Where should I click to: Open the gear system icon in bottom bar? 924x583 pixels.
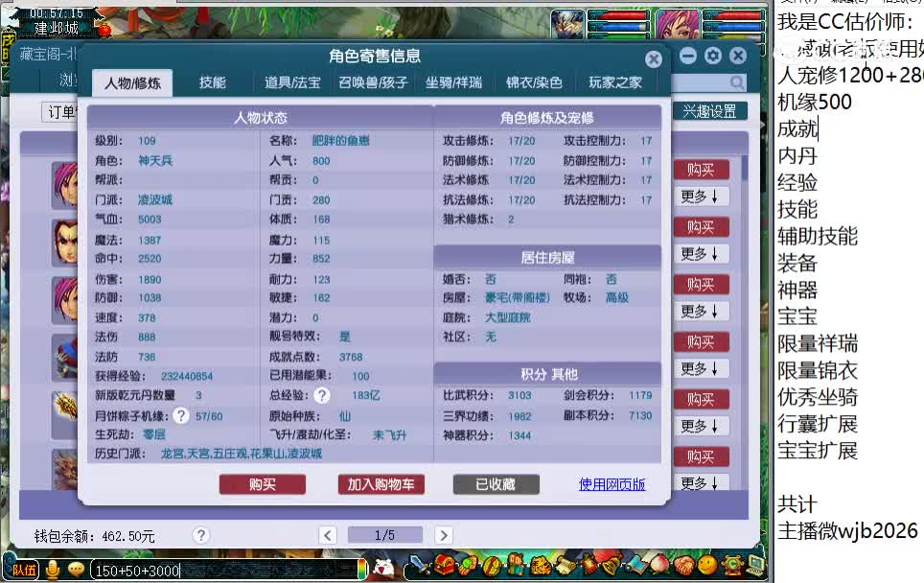click(x=731, y=566)
